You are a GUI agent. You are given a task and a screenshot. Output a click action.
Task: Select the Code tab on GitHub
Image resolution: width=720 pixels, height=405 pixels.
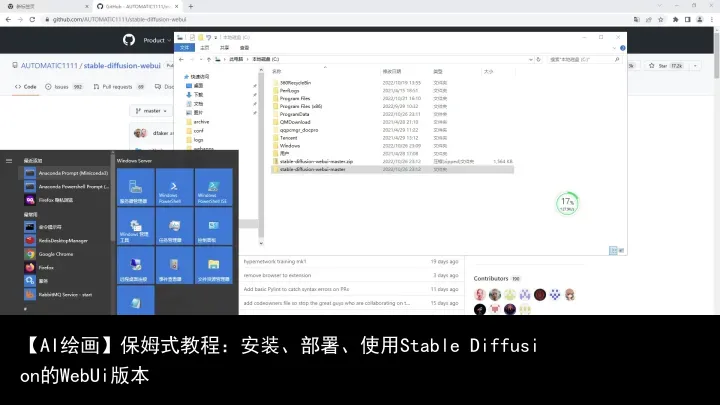(25, 86)
